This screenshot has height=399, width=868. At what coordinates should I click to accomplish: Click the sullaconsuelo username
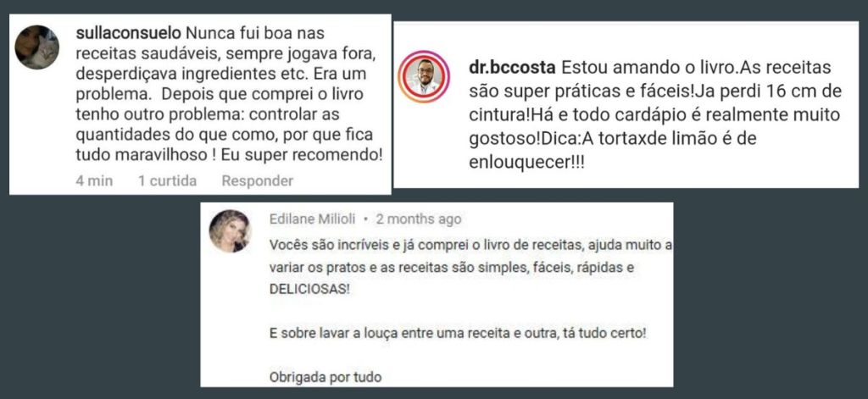[129, 33]
